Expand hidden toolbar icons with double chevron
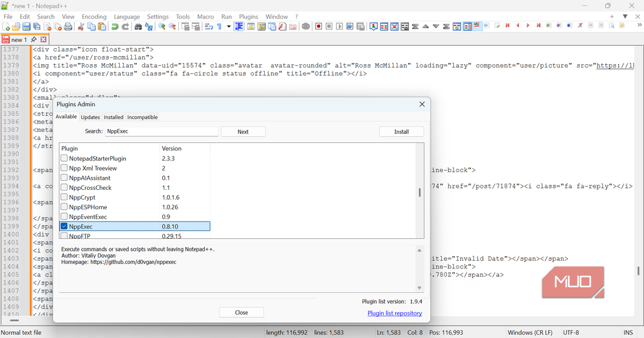The height and width of the screenshot is (338, 644). coord(639,26)
